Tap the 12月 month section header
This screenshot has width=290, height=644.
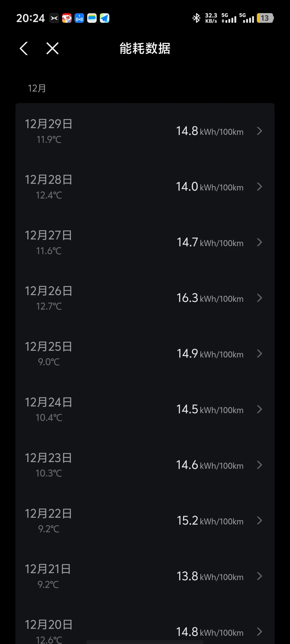[37, 88]
